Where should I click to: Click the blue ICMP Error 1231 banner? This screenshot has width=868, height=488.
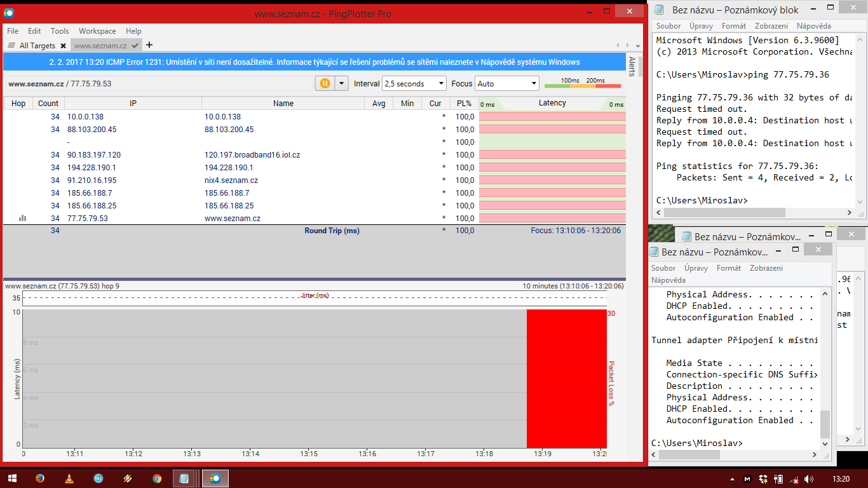click(314, 62)
